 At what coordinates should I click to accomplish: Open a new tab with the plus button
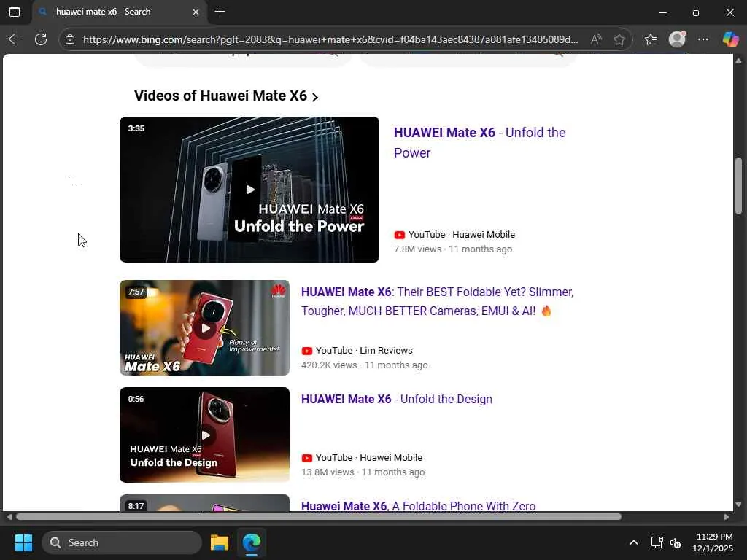coord(220,12)
